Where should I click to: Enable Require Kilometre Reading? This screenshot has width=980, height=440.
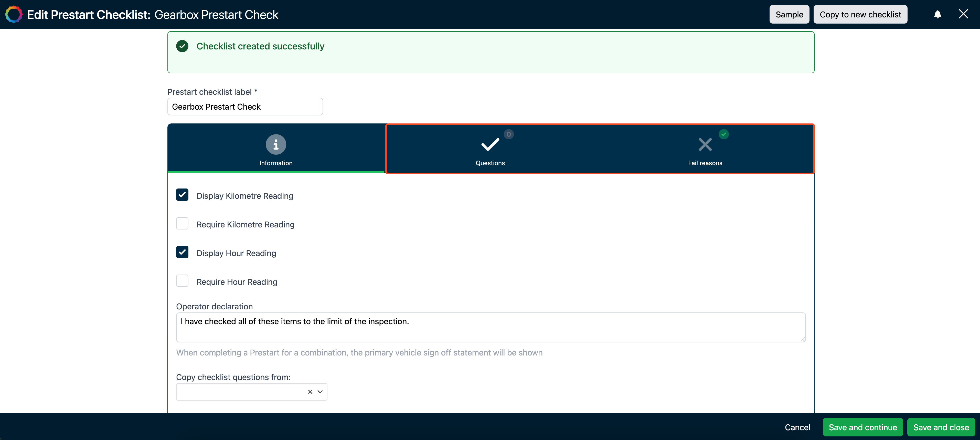(182, 223)
